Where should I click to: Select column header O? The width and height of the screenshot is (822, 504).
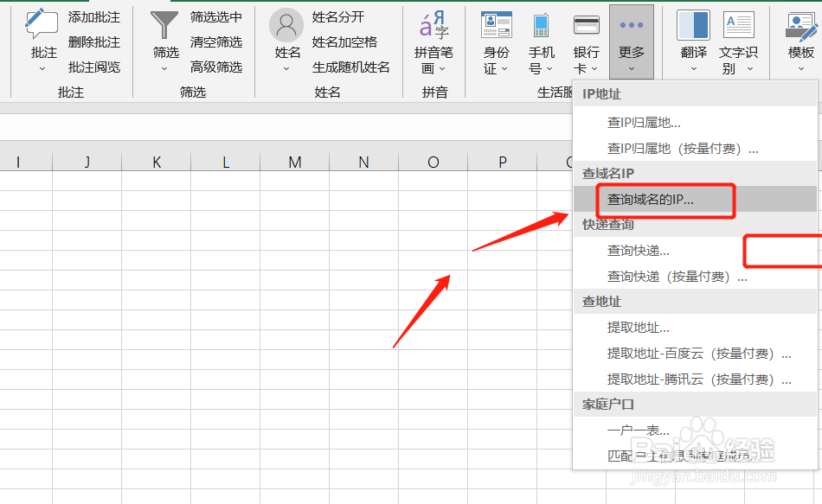(432, 162)
